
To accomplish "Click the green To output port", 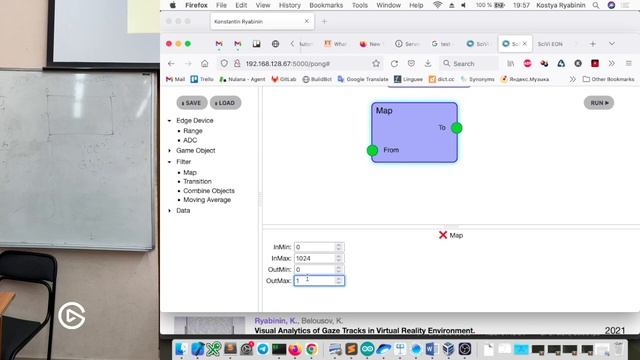I will (457, 128).
